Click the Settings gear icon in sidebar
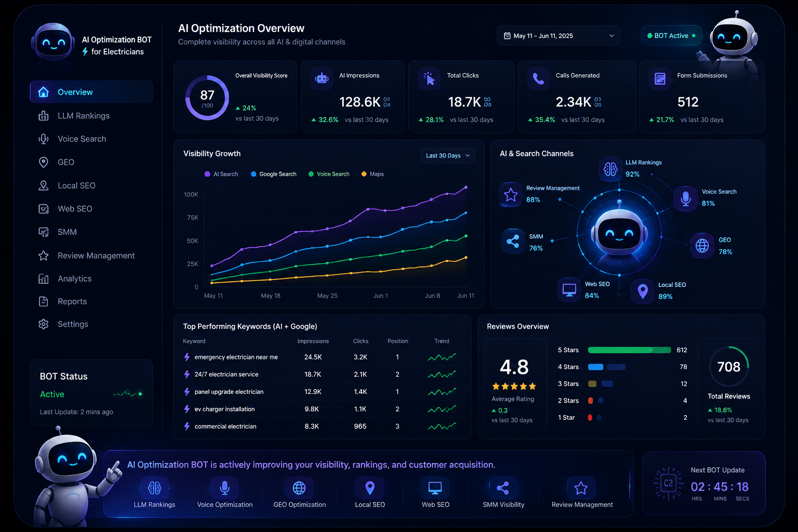Screen dimensions: 798x532 [44, 324]
